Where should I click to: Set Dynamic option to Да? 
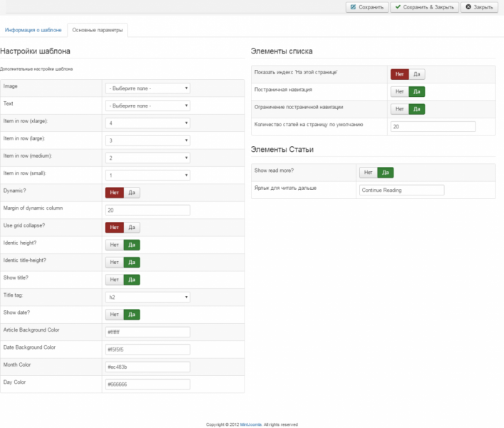[133, 193]
